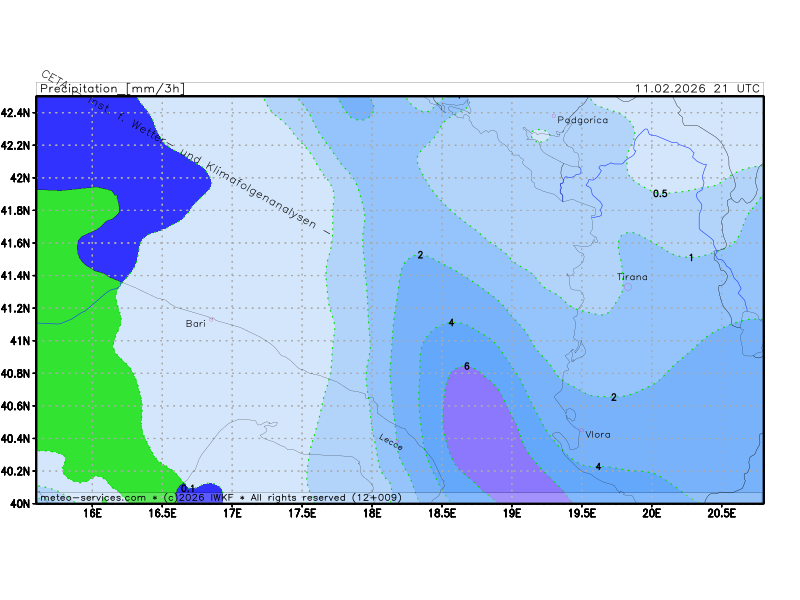Click the Tirana city marker circle
800x600 pixels.
point(628,287)
